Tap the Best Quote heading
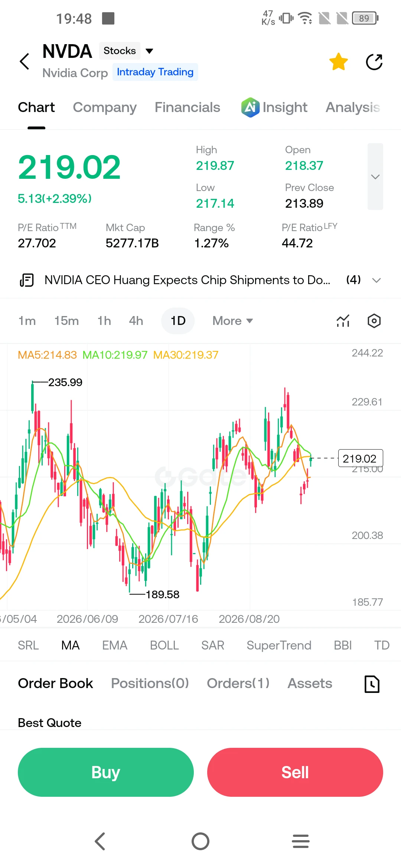 [50, 723]
